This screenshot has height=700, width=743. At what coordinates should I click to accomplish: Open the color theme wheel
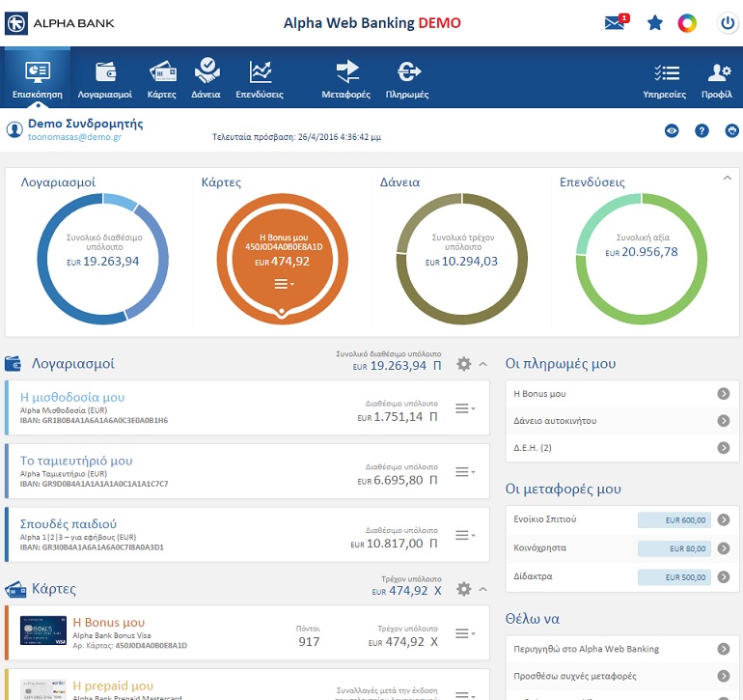(x=687, y=23)
